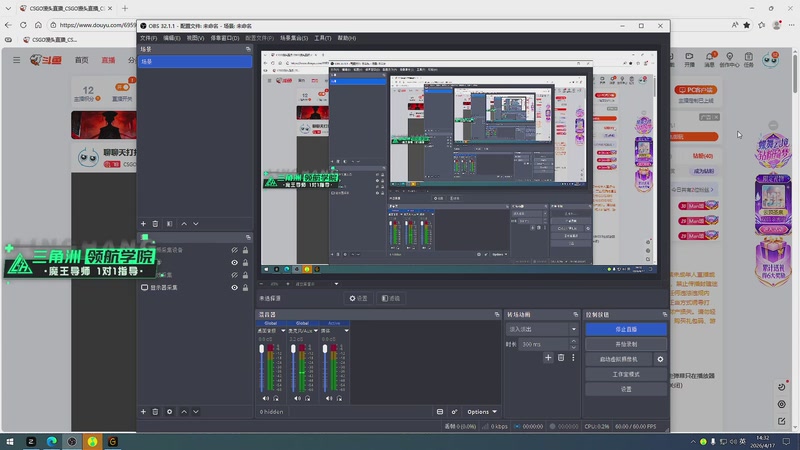The width and height of the screenshot is (800, 450).
Task: Pop out the scene transitions dock panel
Action: pos(576,315)
